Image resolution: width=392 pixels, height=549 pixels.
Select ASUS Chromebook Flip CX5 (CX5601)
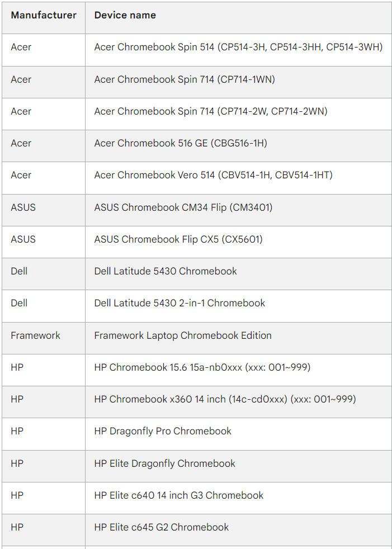[178, 239]
